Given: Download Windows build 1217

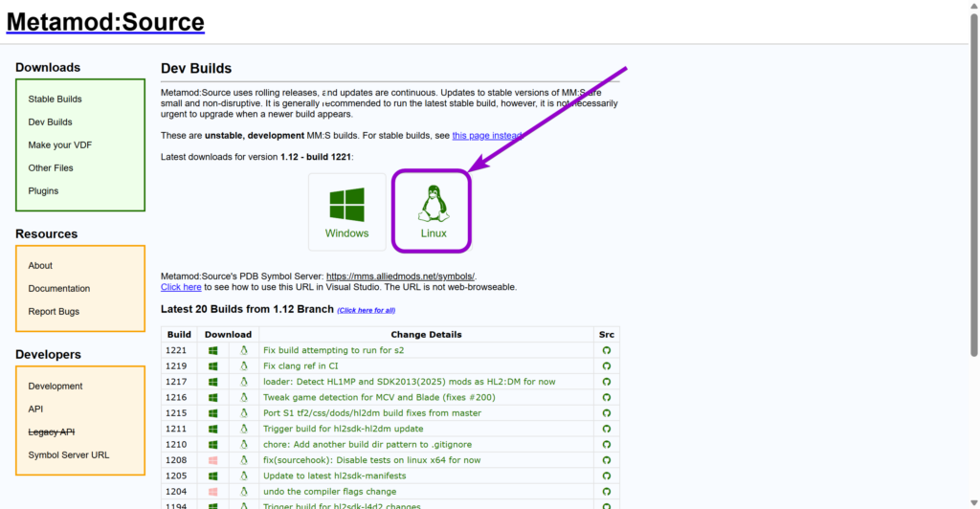Looking at the screenshot, I should pyautogui.click(x=213, y=382).
